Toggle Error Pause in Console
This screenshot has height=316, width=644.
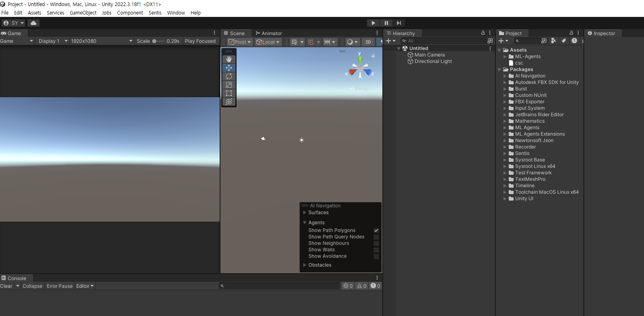[x=60, y=286]
